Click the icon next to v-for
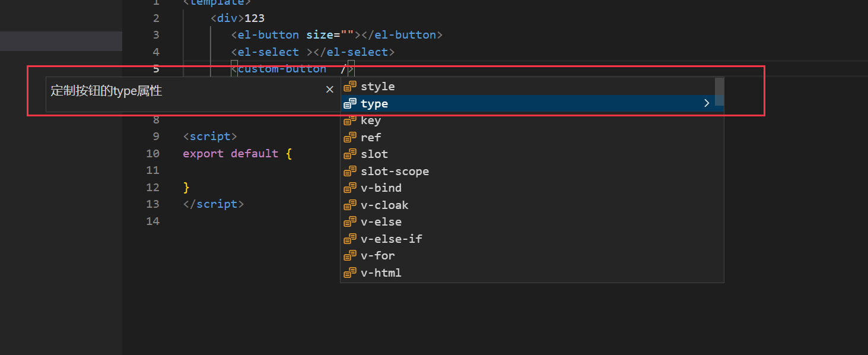The height and width of the screenshot is (355, 868). [350, 255]
